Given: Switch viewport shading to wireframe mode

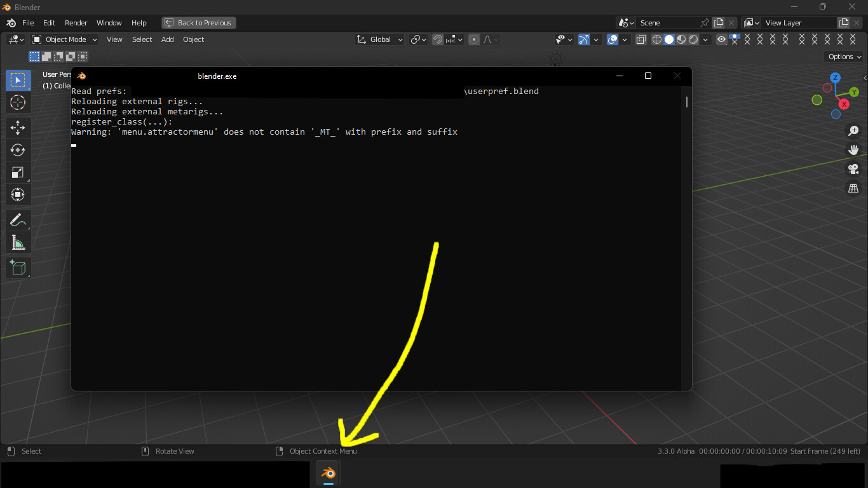Looking at the screenshot, I should [656, 39].
